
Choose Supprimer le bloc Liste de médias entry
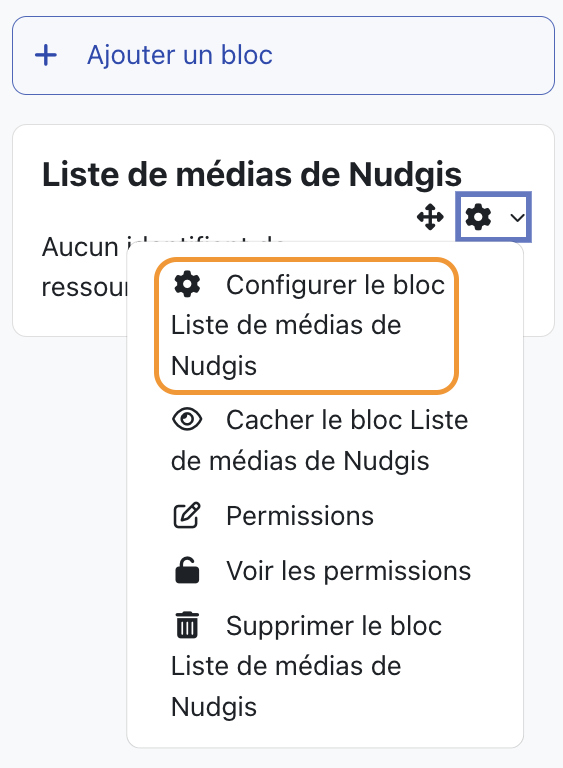[x=306, y=666]
